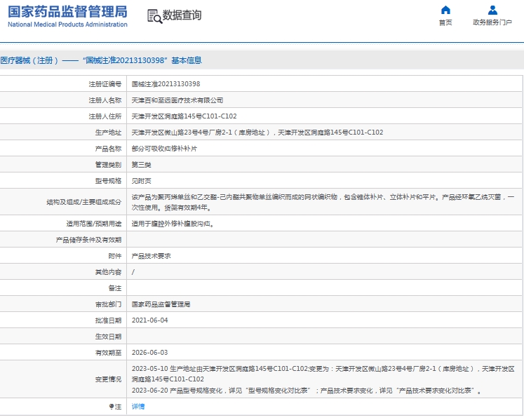
Task: Click the 2023-06-20 change record text
Action: click(x=307, y=391)
